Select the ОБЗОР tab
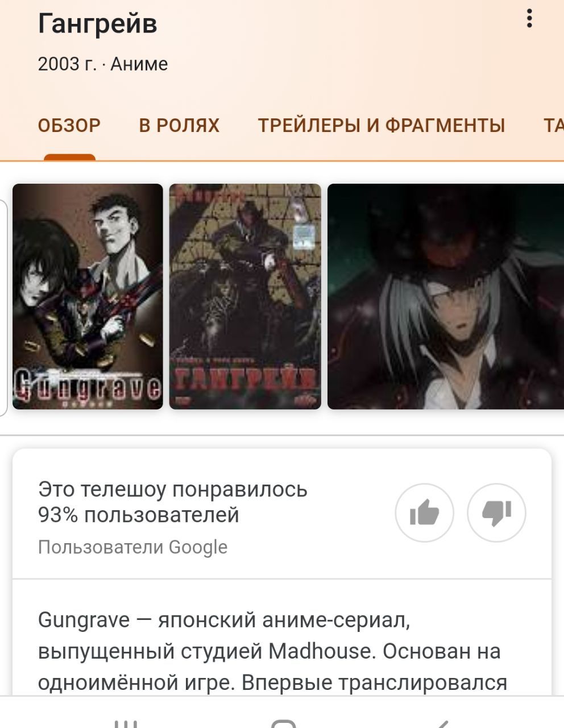The image size is (564, 728). point(69,125)
